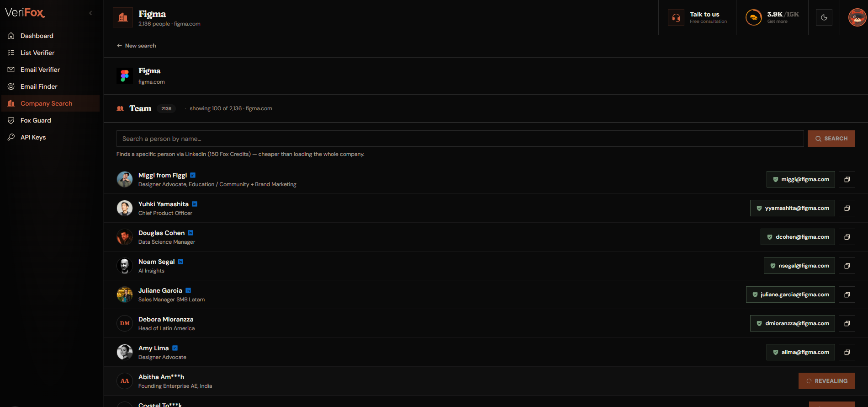Click the AA initials avatar
The image size is (868, 407).
click(125, 381)
